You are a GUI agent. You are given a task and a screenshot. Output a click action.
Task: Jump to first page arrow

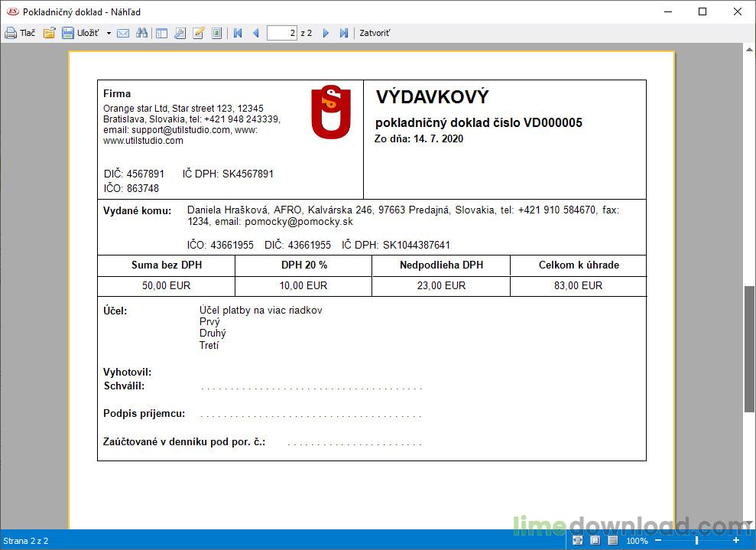[x=238, y=34]
